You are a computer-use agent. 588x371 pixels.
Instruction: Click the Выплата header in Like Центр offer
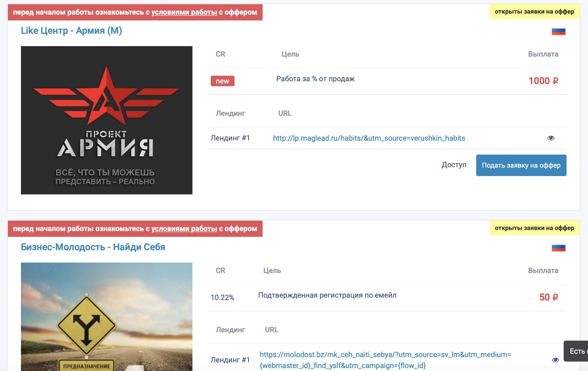543,54
